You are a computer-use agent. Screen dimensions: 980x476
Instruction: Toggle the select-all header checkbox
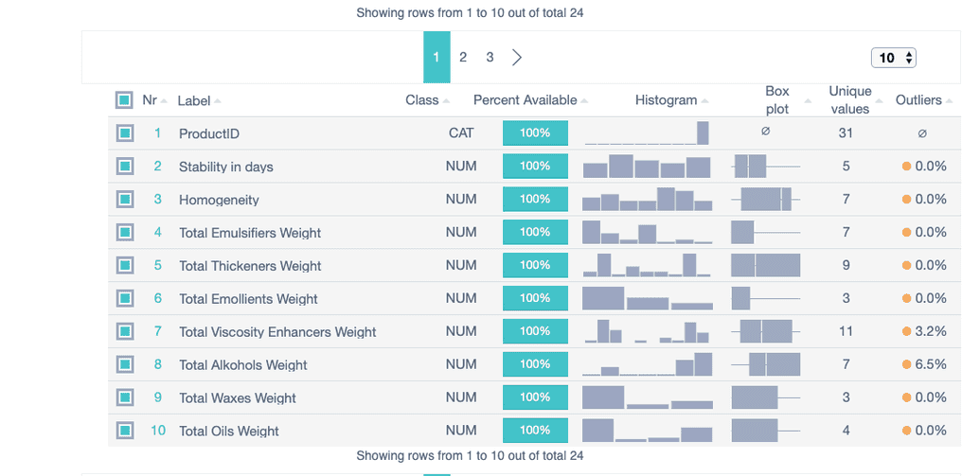(124, 100)
